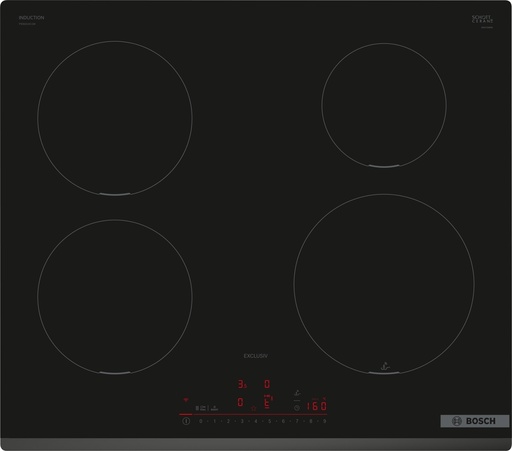The height and width of the screenshot is (451, 512).
Task: Tap the timer readout showing 160
Action: 317,406
